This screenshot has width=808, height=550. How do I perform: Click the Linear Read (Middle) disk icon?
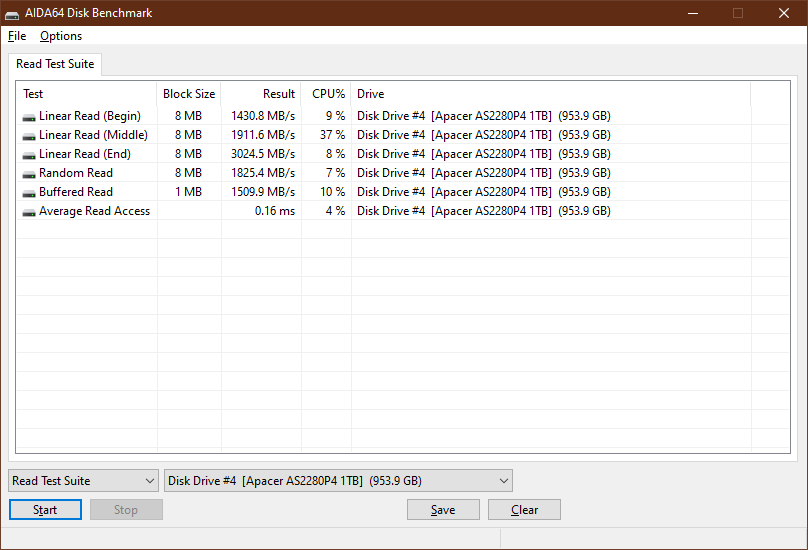coord(29,136)
